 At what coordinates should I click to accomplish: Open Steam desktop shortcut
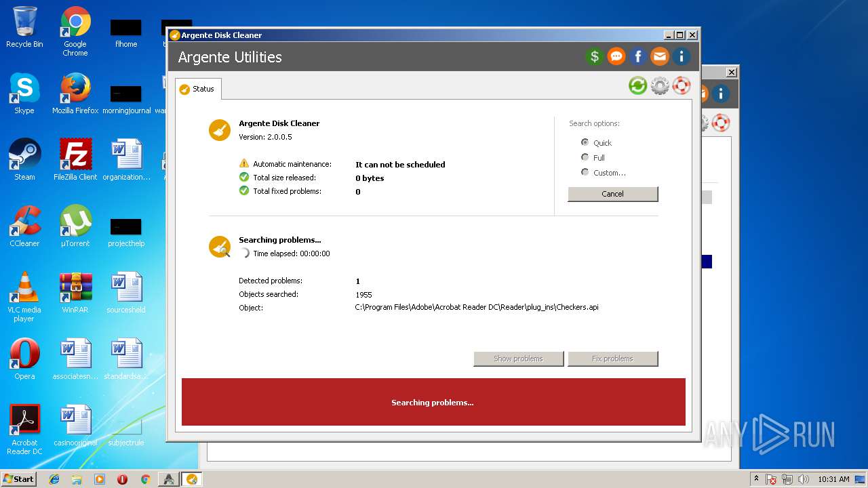pyautogui.click(x=24, y=160)
